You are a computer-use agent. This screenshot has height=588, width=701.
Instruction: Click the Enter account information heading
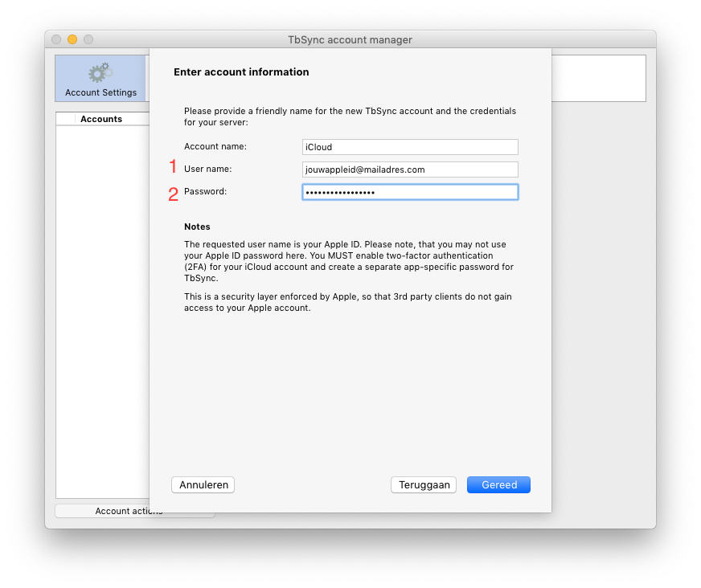point(241,72)
